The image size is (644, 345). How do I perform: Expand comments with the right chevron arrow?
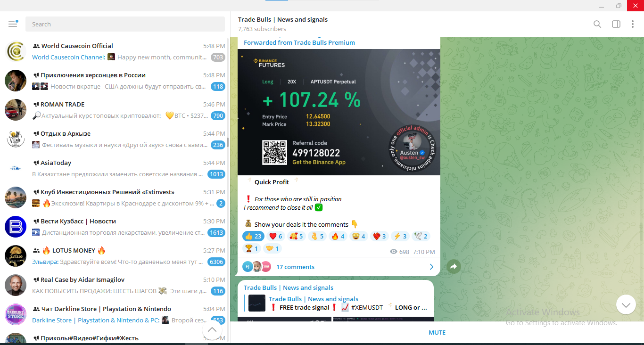[x=431, y=267]
